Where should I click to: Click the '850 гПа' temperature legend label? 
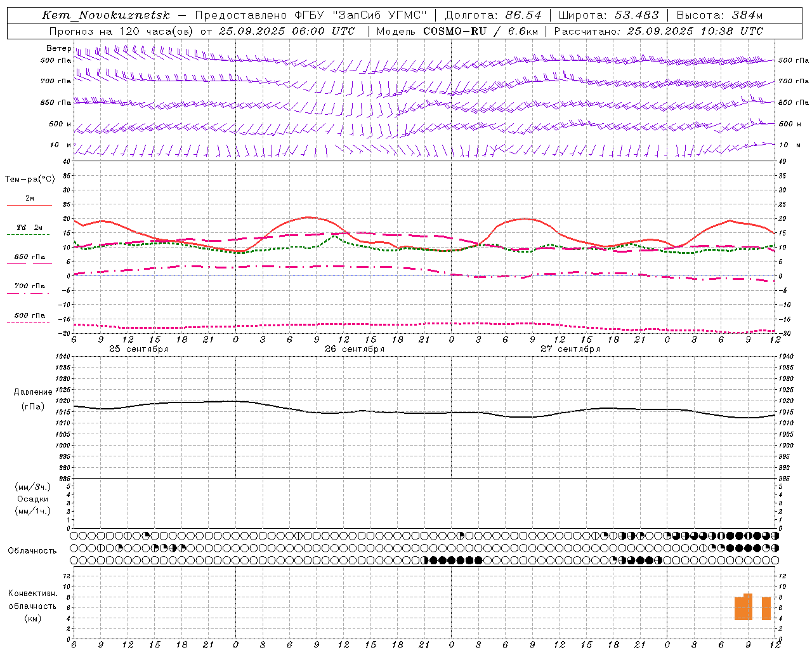(30, 257)
